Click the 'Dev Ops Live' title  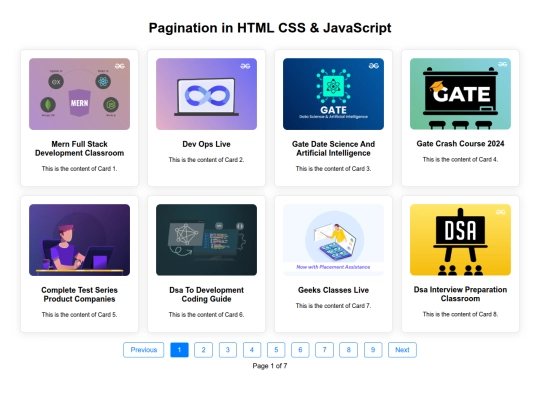pyautogui.click(x=206, y=144)
